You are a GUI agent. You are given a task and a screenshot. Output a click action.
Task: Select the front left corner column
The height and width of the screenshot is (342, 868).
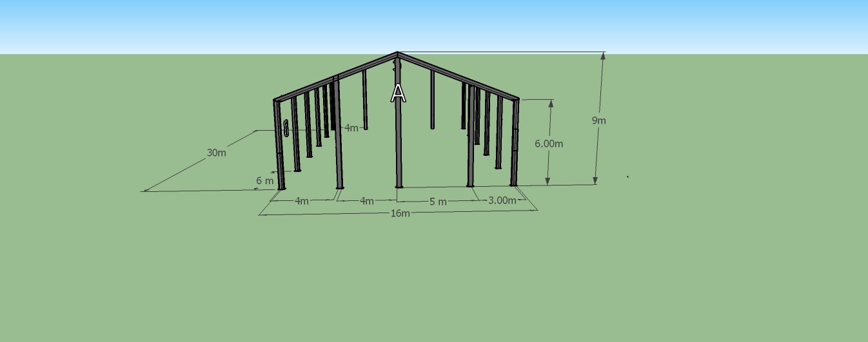click(x=279, y=148)
